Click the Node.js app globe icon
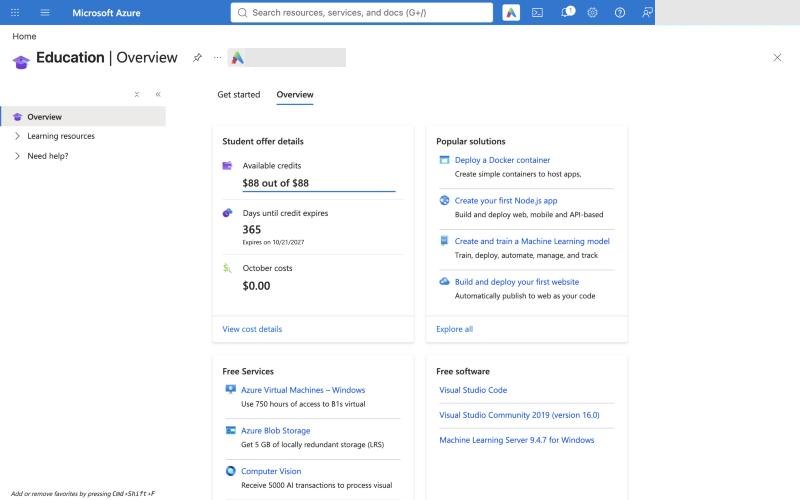Image resolution: width=800 pixels, height=500 pixels. pyautogui.click(x=444, y=200)
